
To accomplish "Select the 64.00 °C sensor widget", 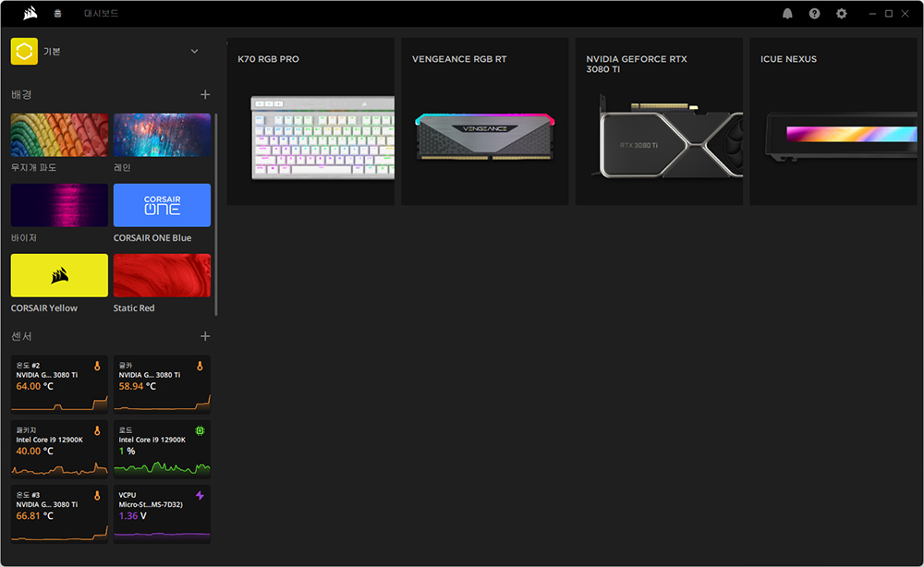I will [59, 384].
